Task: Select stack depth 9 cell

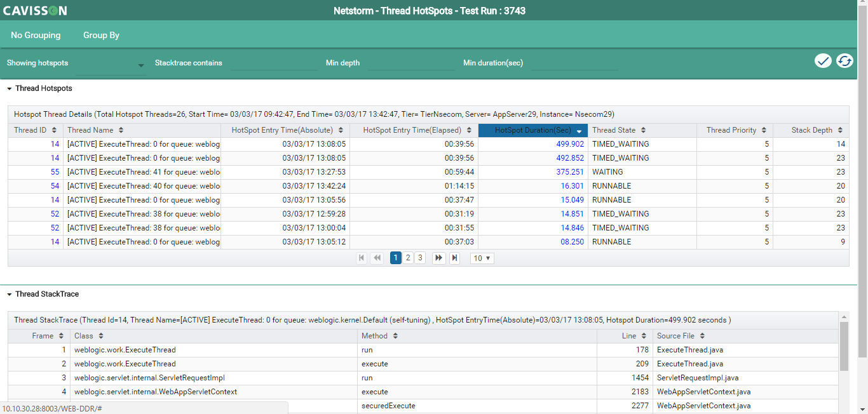Action: coord(811,242)
